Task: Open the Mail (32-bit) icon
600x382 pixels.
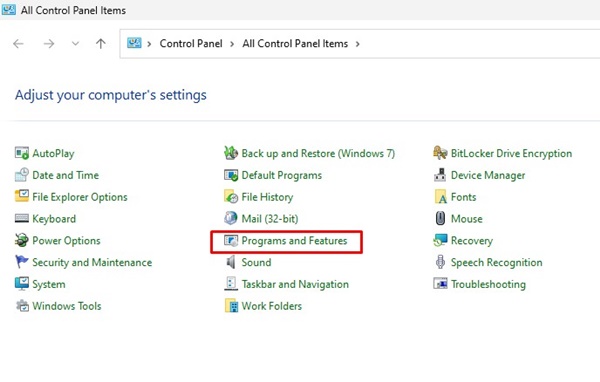Action: pos(231,219)
